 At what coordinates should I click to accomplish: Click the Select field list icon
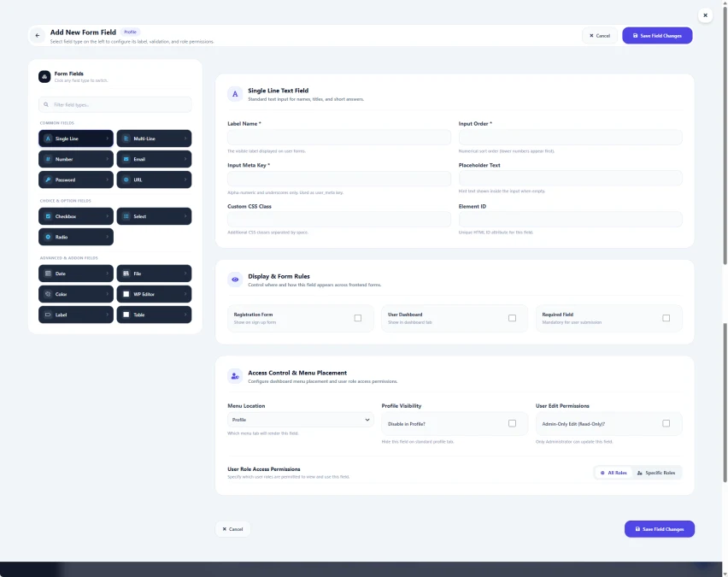tap(126, 216)
